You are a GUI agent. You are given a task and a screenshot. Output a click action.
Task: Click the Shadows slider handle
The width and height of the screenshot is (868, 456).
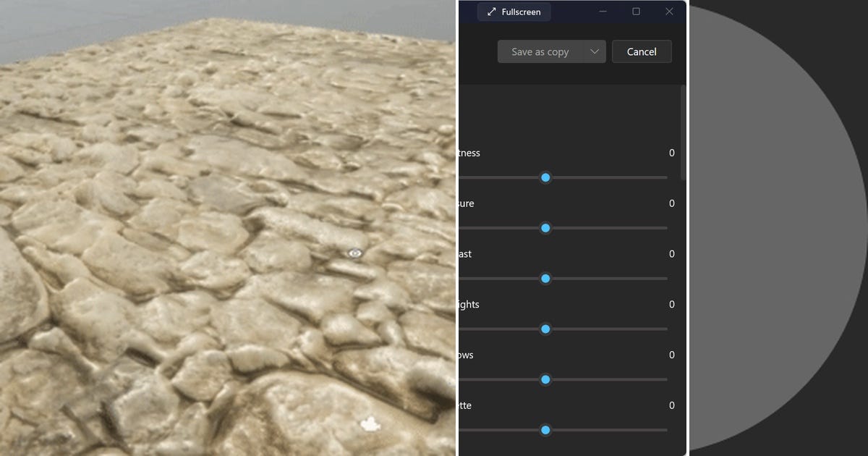[x=545, y=379]
